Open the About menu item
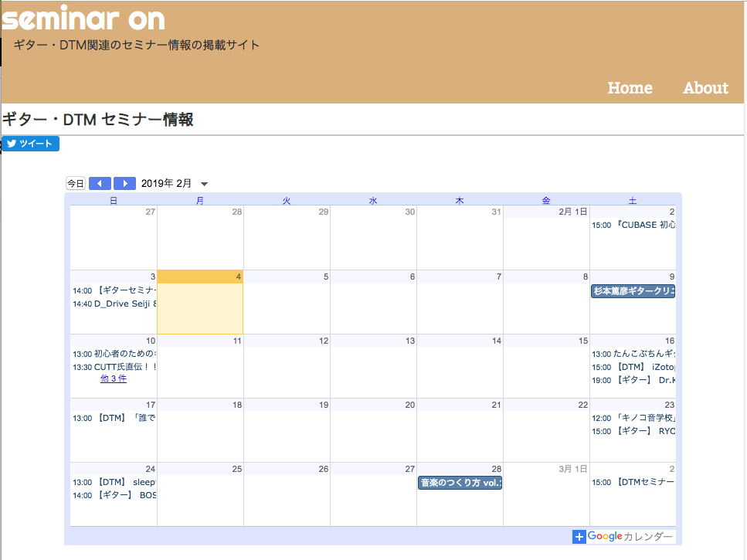Viewport: 747px width, 560px height. 705,88
